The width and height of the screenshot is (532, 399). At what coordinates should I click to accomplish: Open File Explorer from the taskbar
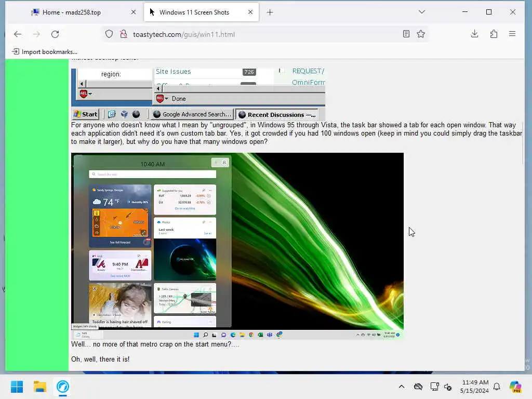coord(39,387)
